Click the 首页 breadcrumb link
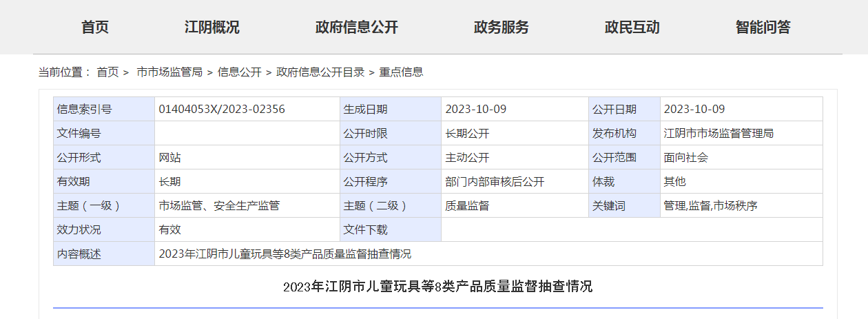The width and height of the screenshot is (868, 319). pyautogui.click(x=107, y=72)
